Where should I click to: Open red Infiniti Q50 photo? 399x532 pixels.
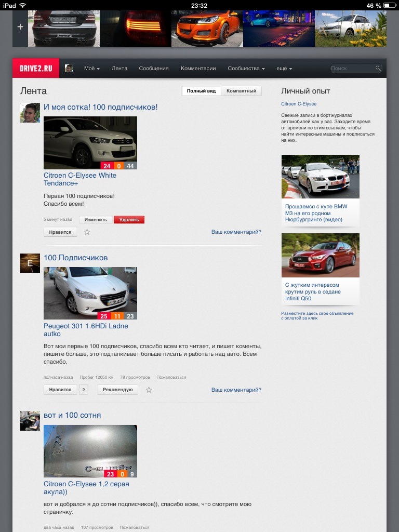coord(320,255)
